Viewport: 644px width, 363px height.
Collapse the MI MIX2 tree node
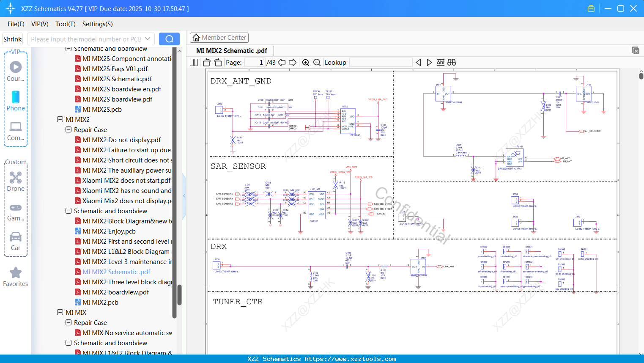(60, 120)
